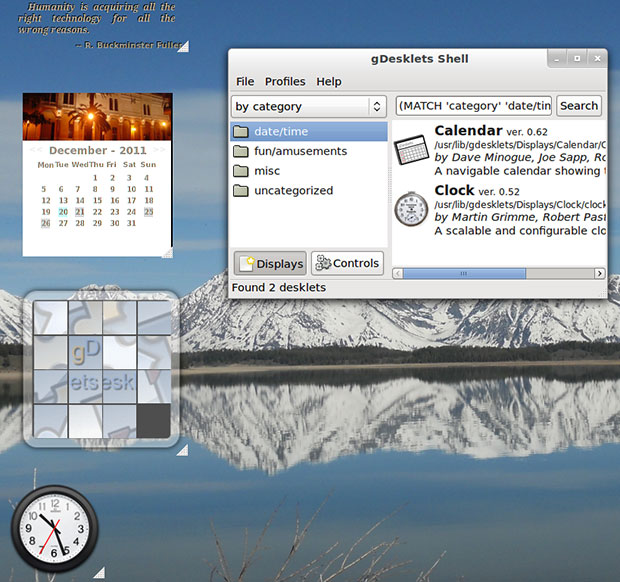Click the uncategorized folder icon
Viewport: 620px width, 582px height.
(x=241, y=191)
